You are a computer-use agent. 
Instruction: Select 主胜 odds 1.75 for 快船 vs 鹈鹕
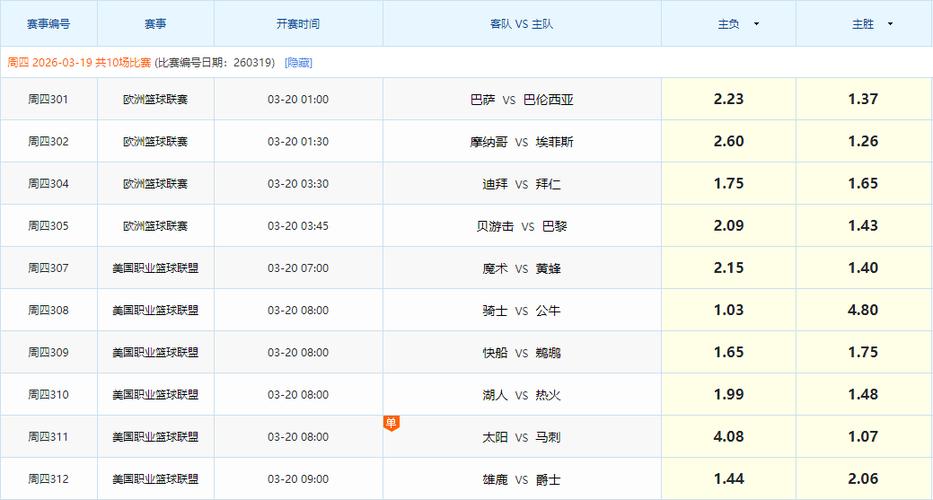[864, 353]
